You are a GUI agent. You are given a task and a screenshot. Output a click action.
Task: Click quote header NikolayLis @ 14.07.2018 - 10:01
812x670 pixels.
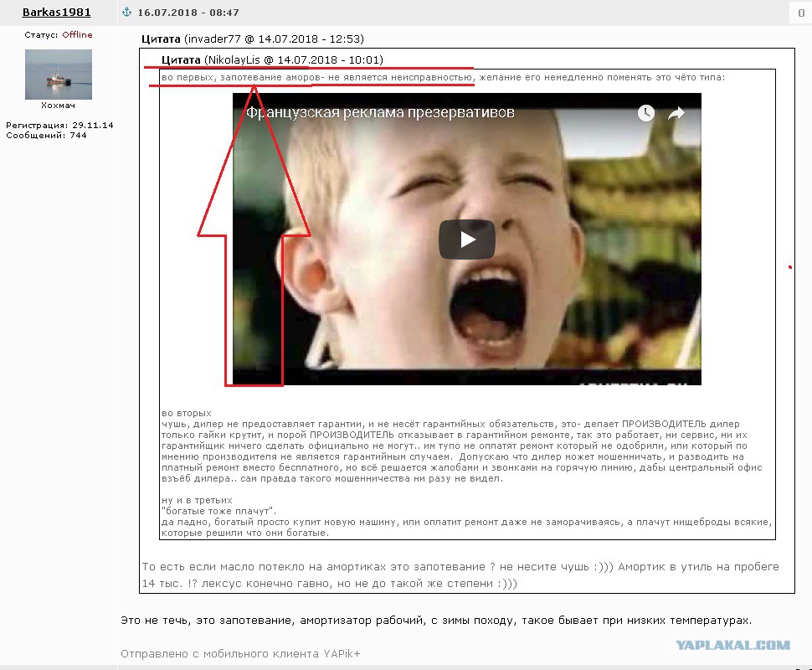point(272,59)
